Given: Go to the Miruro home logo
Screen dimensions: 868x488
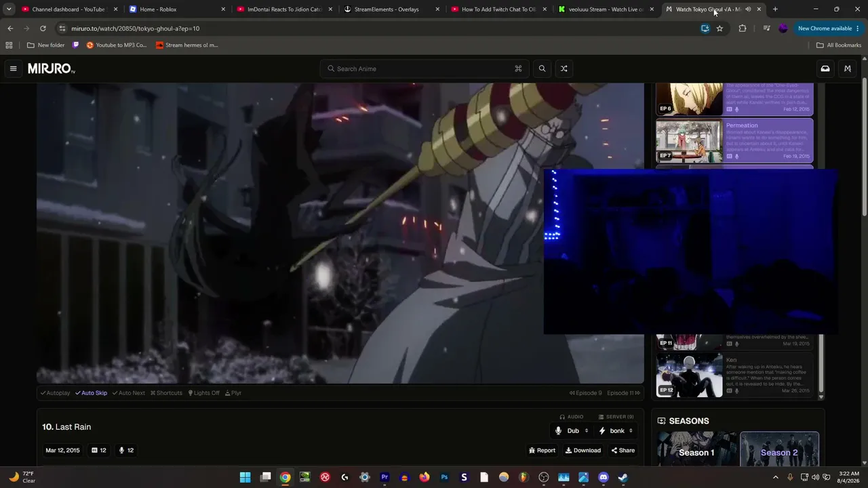Looking at the screenshot, I should pyautogui.click(x=52, y=68).
